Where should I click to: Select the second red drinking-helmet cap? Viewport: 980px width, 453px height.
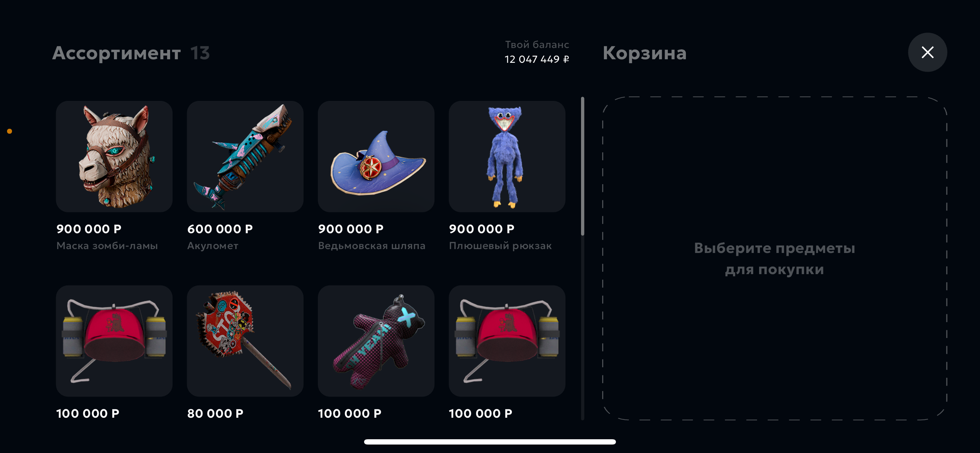(x=507, y=341)
